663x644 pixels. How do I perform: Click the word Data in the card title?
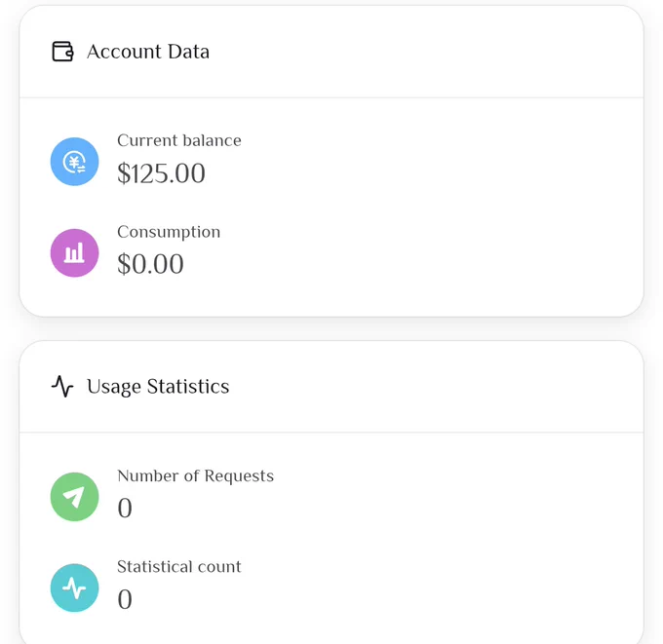tap(188, 52)
